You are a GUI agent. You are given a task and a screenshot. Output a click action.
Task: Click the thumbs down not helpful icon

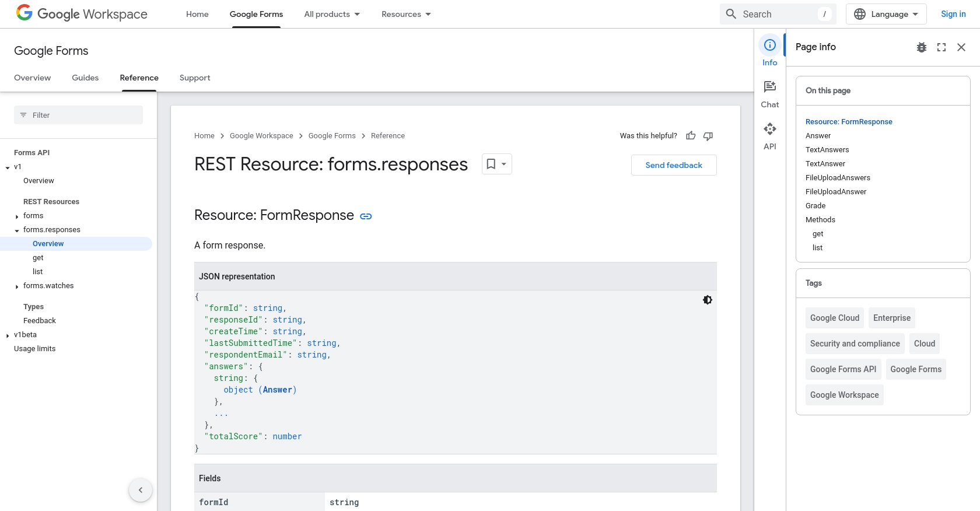(708, 136)
